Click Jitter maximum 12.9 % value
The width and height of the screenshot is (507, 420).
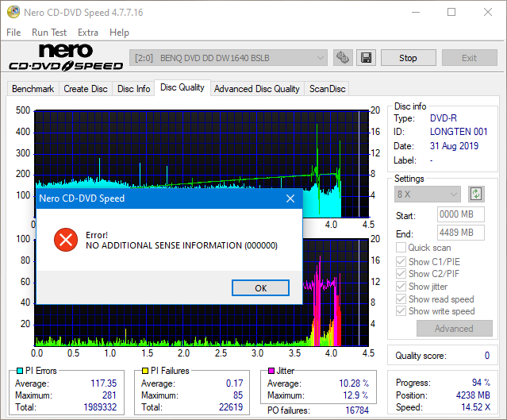click(x=355, y=395)
